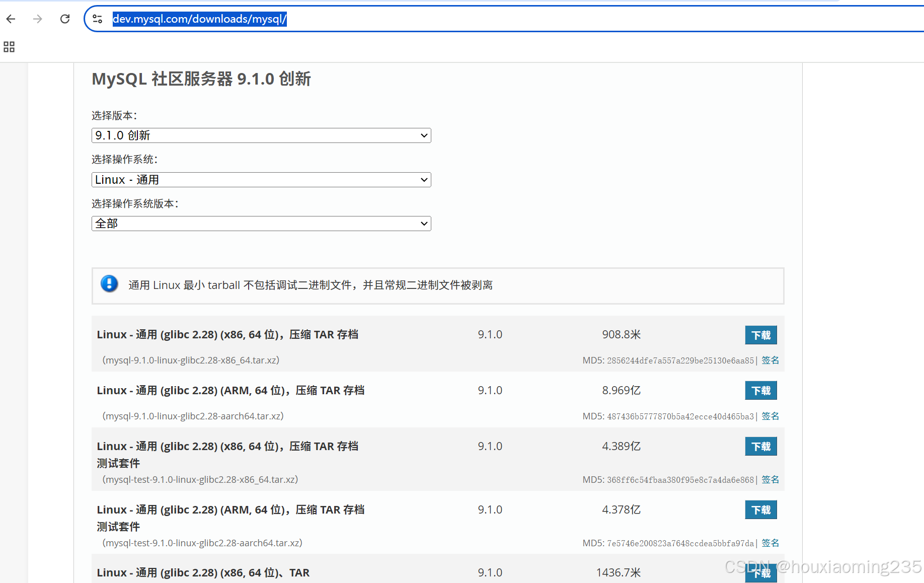Click MD5 hash 368ff6c54fbaa380f95e8c7a4da6e868
The height and width of the screenshot is (583, 924).
(x=680, y=480)
